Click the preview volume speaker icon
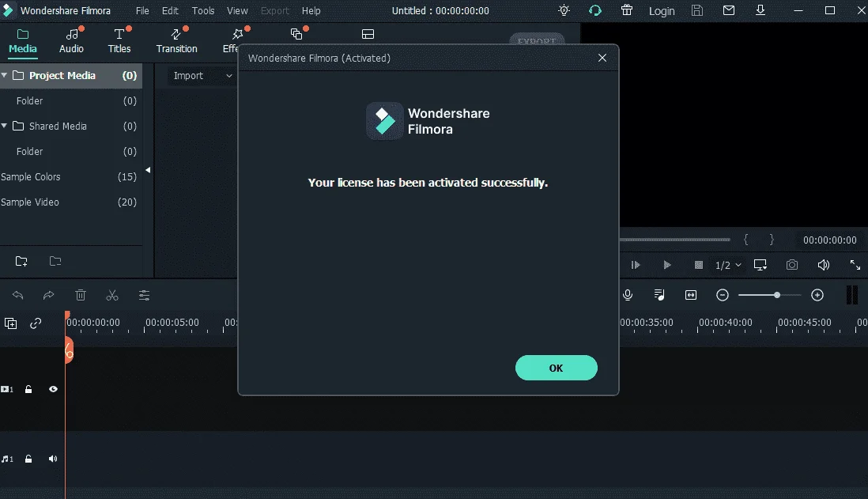Viewport: 868px width, 499px height. coord(824,265)
